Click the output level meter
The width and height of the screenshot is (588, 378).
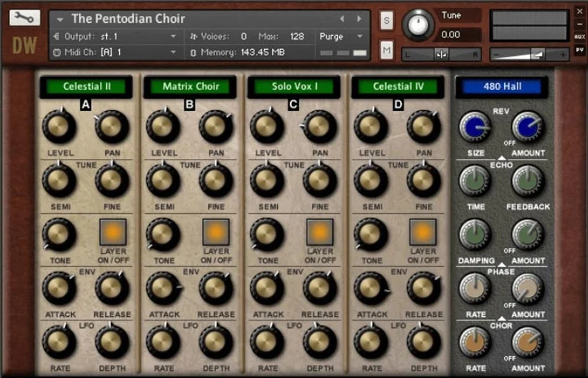click(529, 25)
